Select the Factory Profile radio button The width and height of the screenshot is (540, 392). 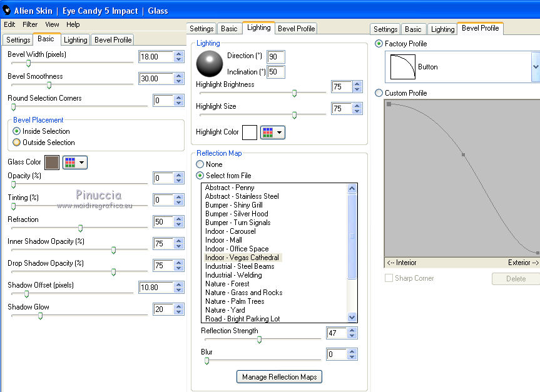379,44
